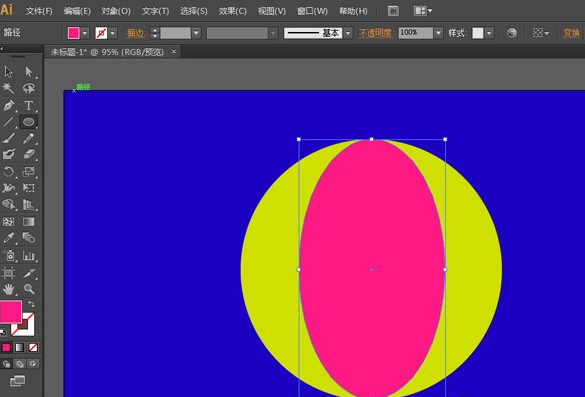Open the 窗口(W) menu
This screenshot has height=397, width=585.
point(312,11)
